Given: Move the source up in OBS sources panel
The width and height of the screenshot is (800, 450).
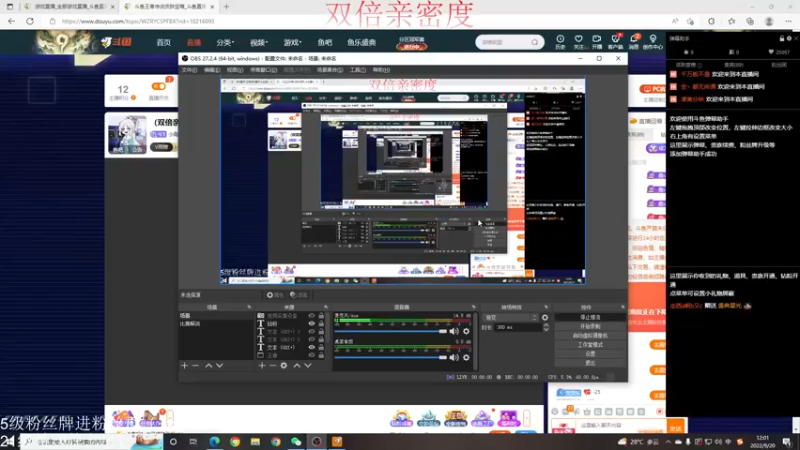Looking at the screenshot, I should pos(297,365).
